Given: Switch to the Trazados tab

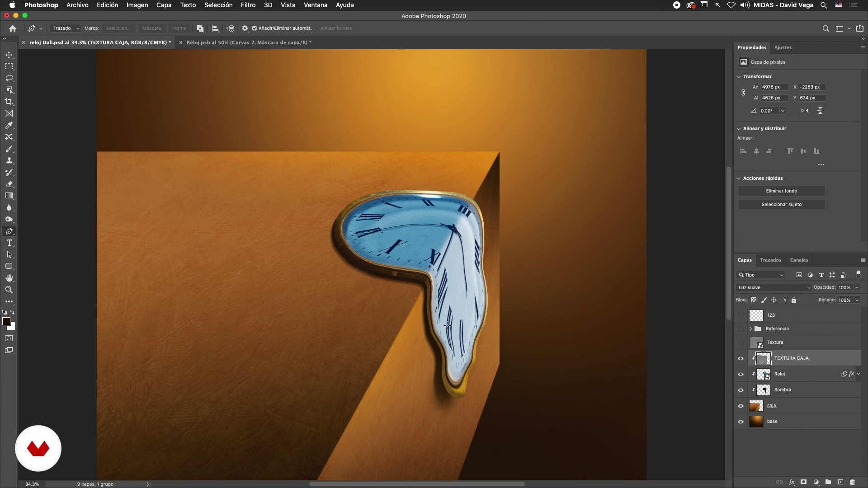Looking at the screenshot, I should point(770,260).
